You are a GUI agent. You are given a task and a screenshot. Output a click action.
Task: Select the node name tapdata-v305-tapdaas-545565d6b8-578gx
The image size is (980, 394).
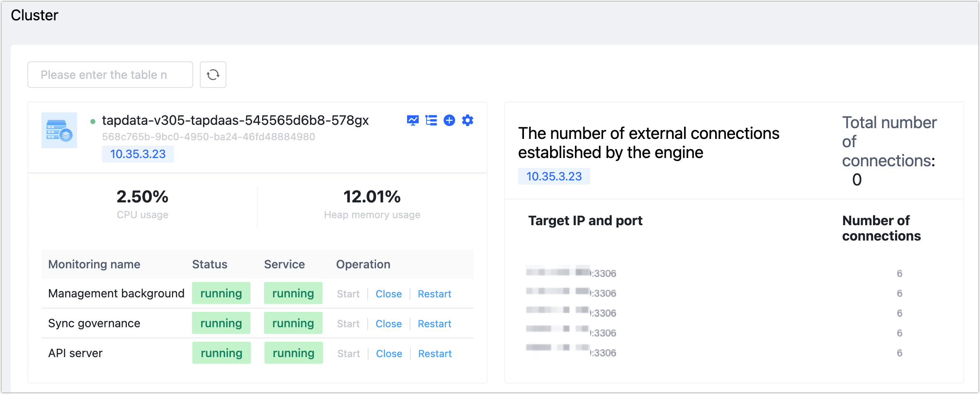[235, 120]
